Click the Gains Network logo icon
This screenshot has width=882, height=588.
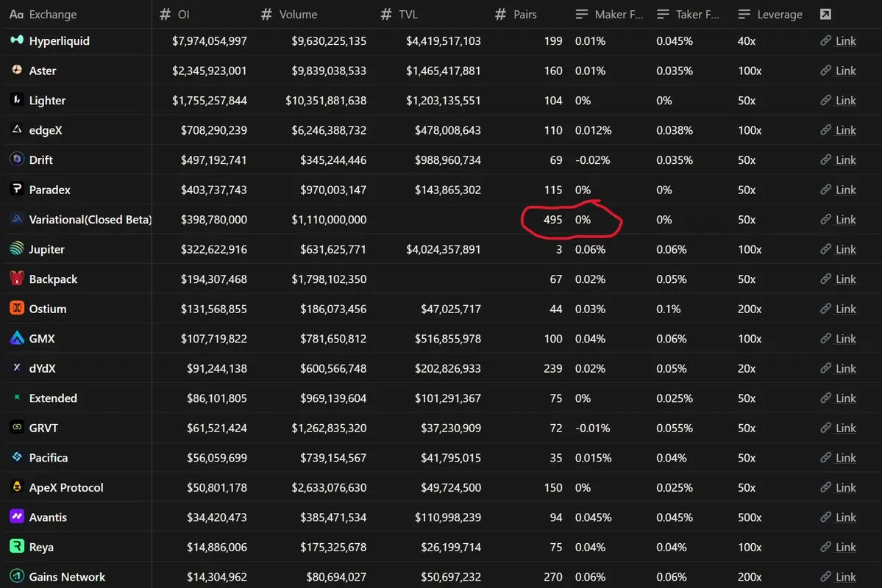[17, 576]
